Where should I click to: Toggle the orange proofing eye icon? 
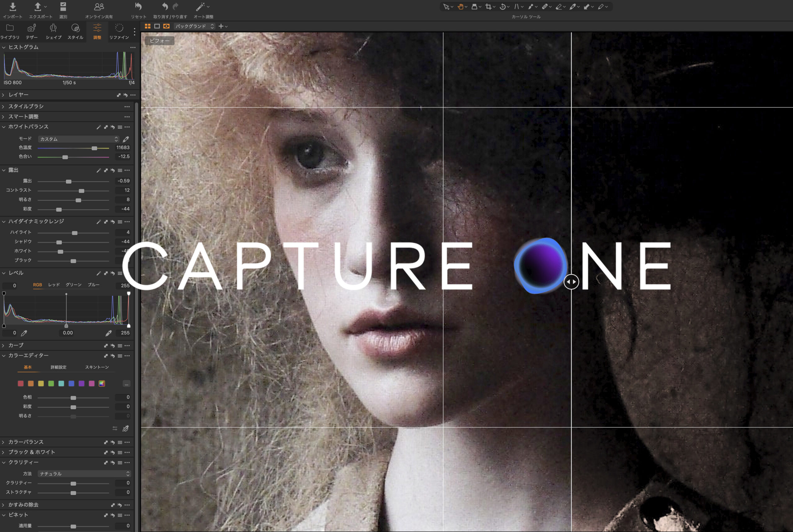(x=166, y=26)
